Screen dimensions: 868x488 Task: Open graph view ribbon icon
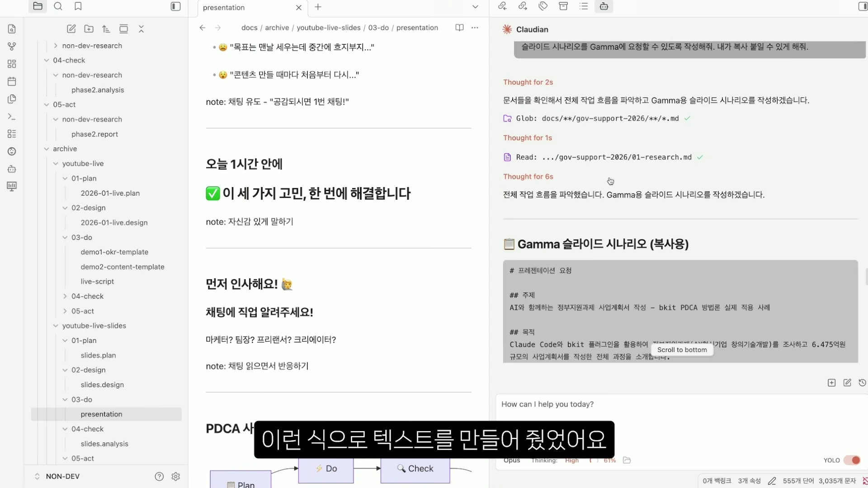tap(12, 46)
